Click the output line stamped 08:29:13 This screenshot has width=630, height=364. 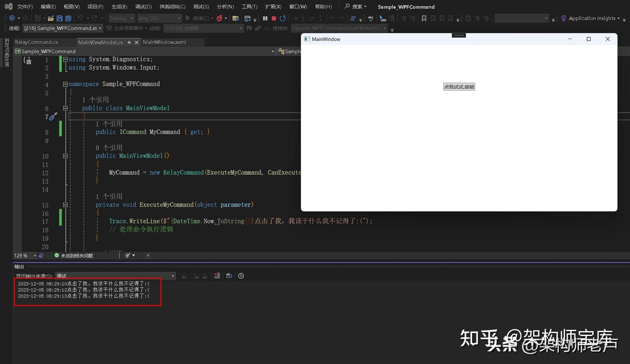tap(84, 296)
